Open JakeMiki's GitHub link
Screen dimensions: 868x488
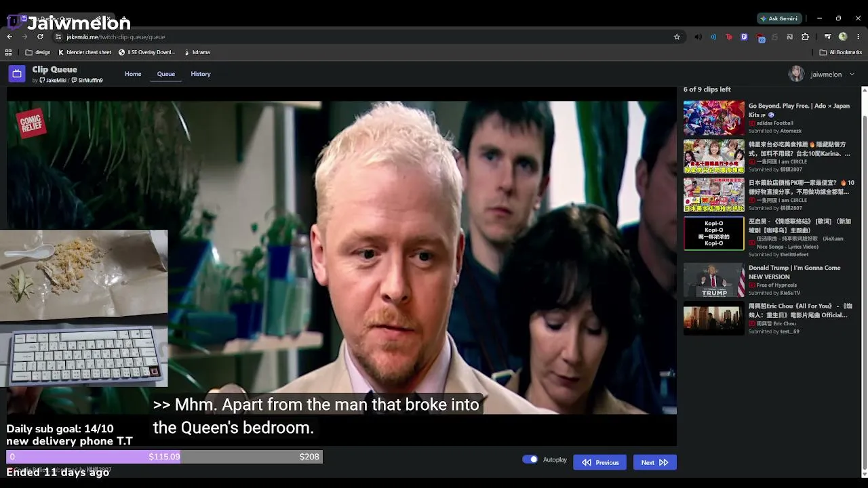coord(53,81)
